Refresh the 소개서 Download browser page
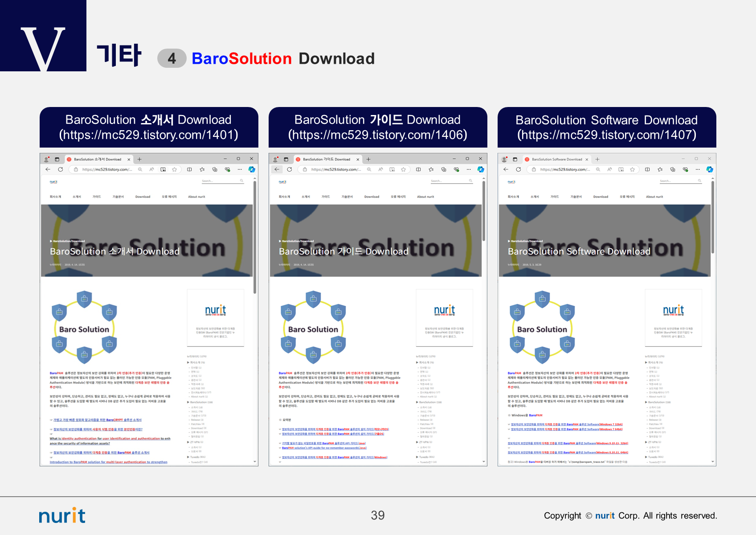The width and height of the screenshot is (756, 535). (x=61, y=169)
